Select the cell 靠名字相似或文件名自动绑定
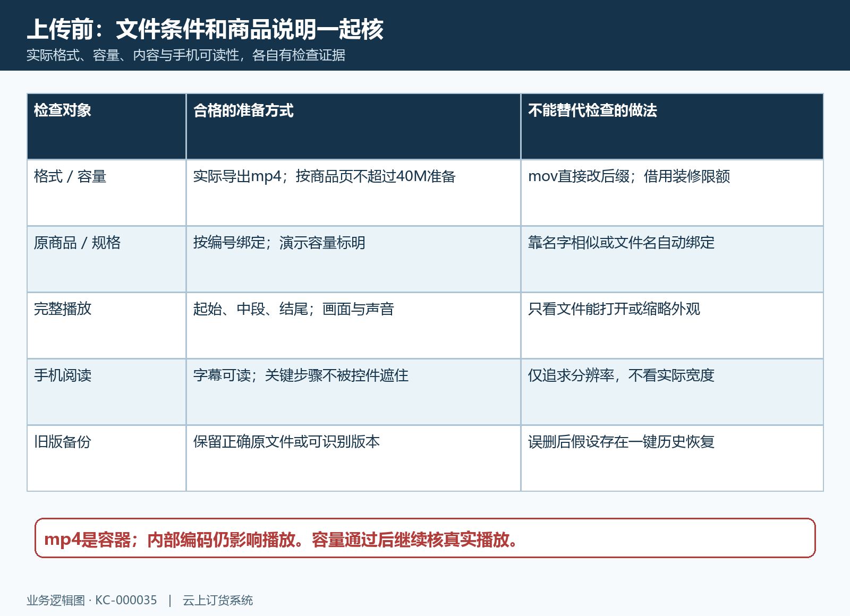850x616 pixels. (x=672, y=259)
